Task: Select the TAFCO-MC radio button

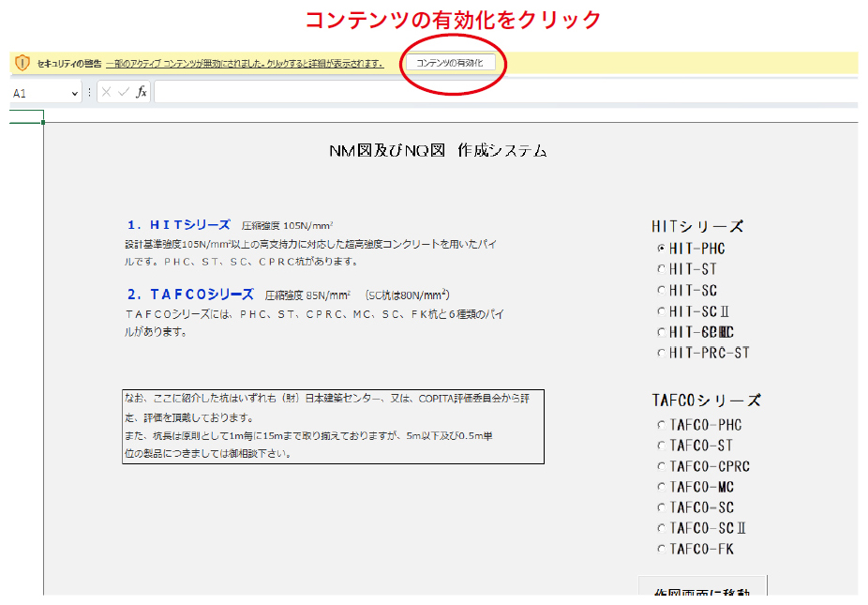Action: (661, 487)
